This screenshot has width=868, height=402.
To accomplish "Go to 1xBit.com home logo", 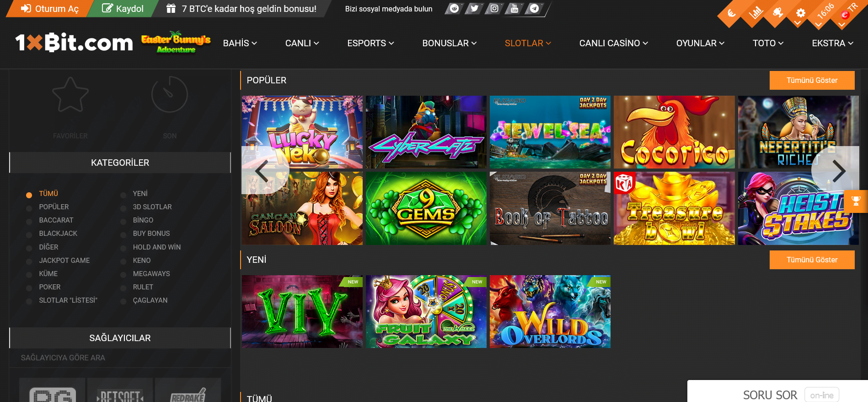I will coord(74,43).
